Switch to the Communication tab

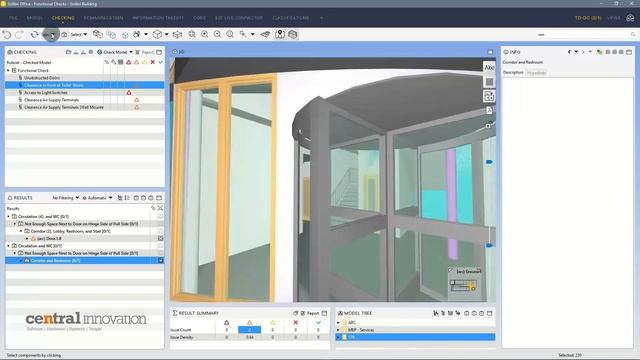coord(103,18)
